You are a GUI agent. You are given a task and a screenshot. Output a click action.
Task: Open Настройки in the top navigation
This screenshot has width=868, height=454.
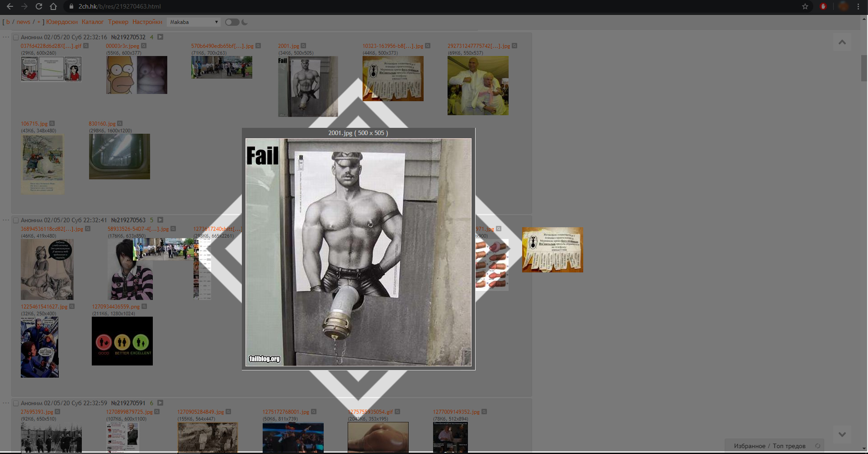coord(147,22)
